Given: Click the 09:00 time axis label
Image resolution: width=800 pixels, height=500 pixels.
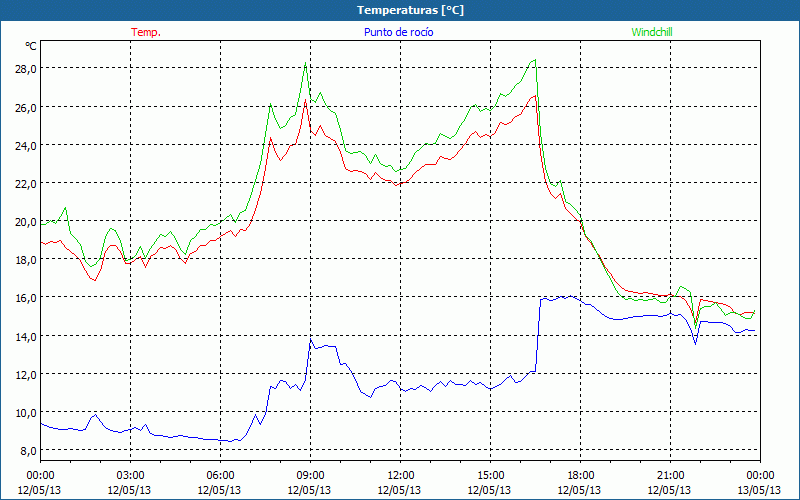Looking at the screenshot, I should point(310,476).
